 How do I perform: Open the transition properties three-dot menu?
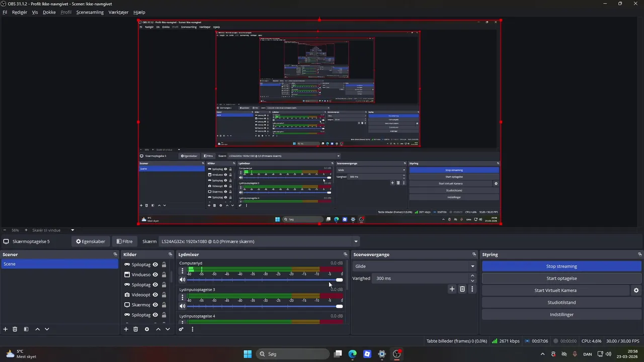tap(472, 289)
